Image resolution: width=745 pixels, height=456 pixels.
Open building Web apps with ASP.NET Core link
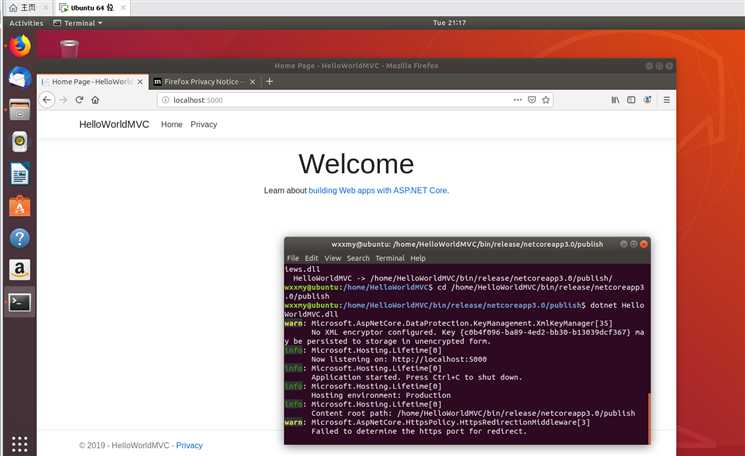[x=379, y=190]
